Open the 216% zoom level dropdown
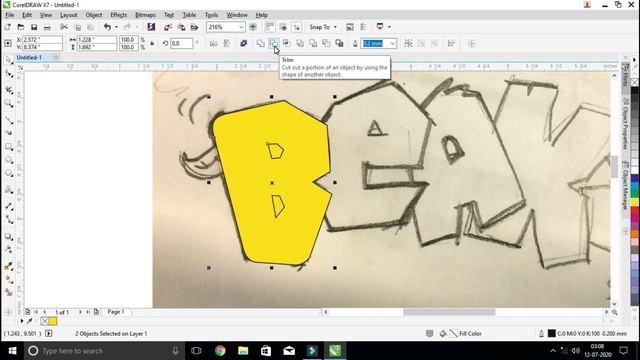The image size is (640, 360). 241,27
